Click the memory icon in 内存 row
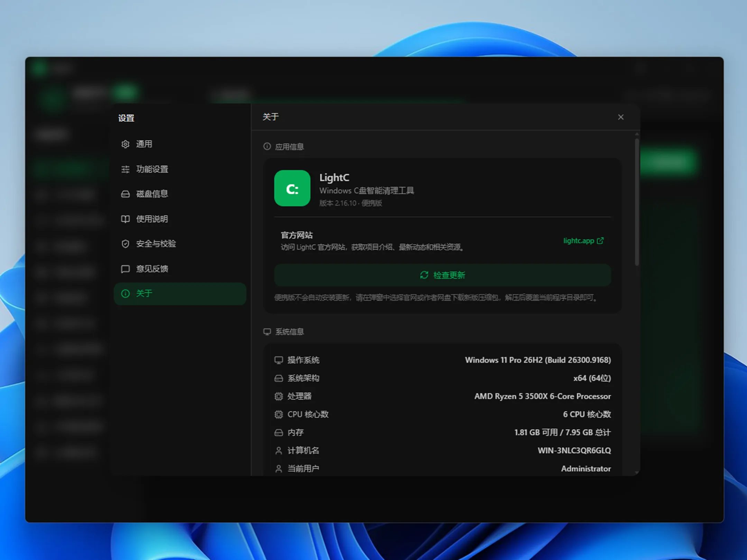 click(279, 432)
